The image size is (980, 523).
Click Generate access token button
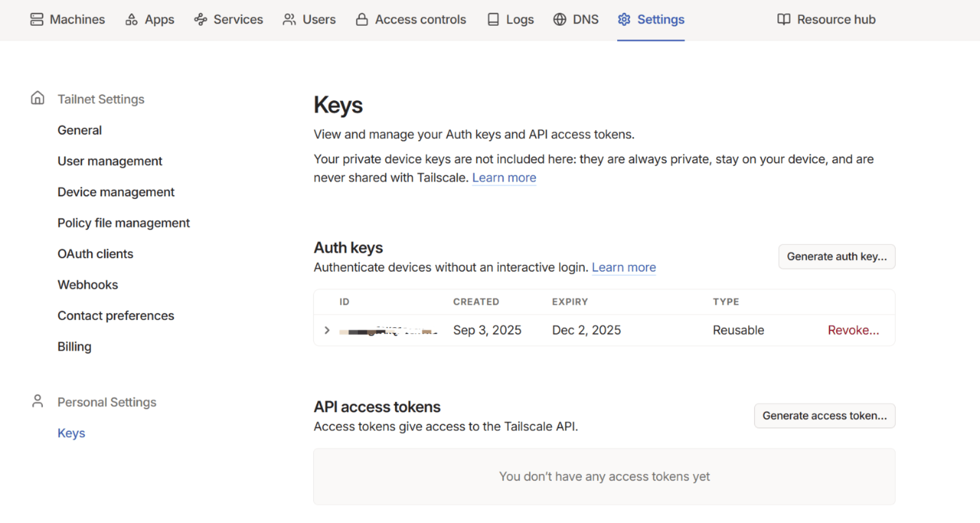pos(824,415)
